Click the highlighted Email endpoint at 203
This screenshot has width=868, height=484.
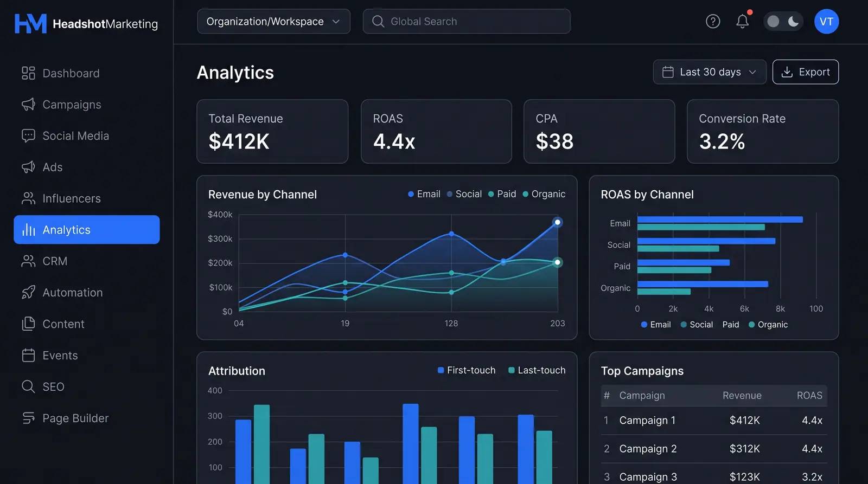[x=557, y=222]
